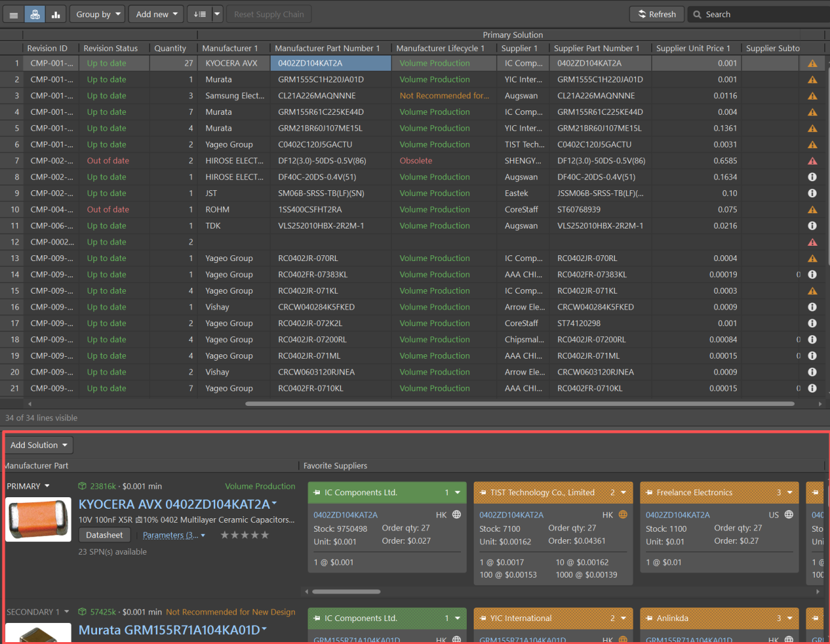
Task: Select the consolidated view cubes icon
Action: [x=35, y=14]
